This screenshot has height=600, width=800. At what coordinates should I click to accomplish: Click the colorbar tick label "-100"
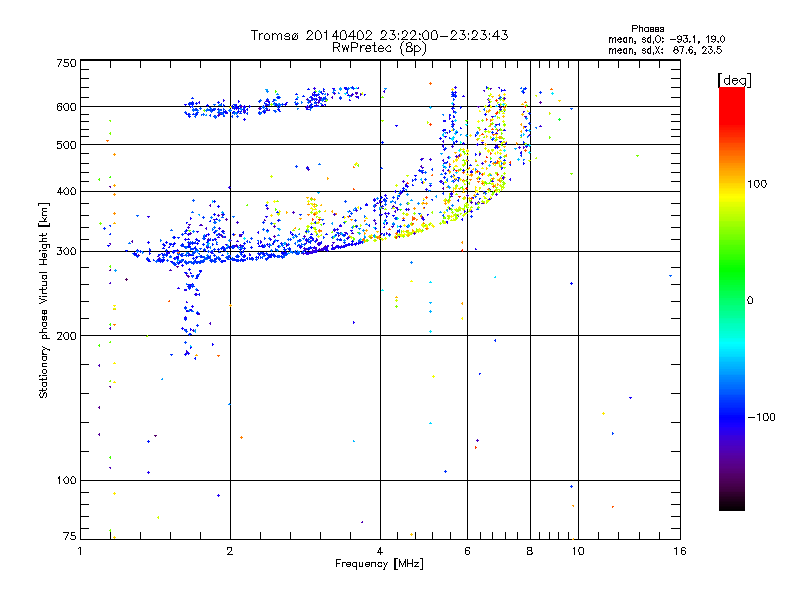click(762, 417)
